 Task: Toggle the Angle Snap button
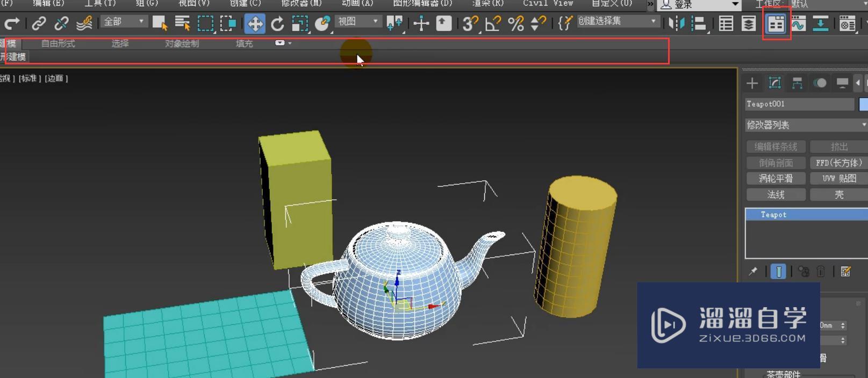[x=493, y=23]
